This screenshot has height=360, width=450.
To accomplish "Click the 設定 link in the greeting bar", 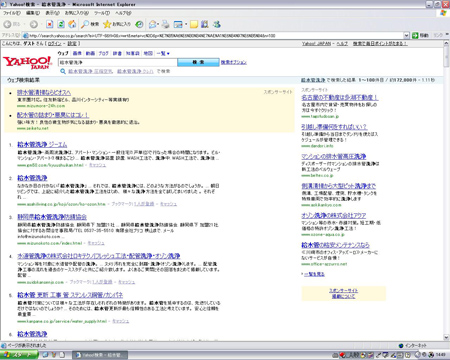I will [72, 44].
